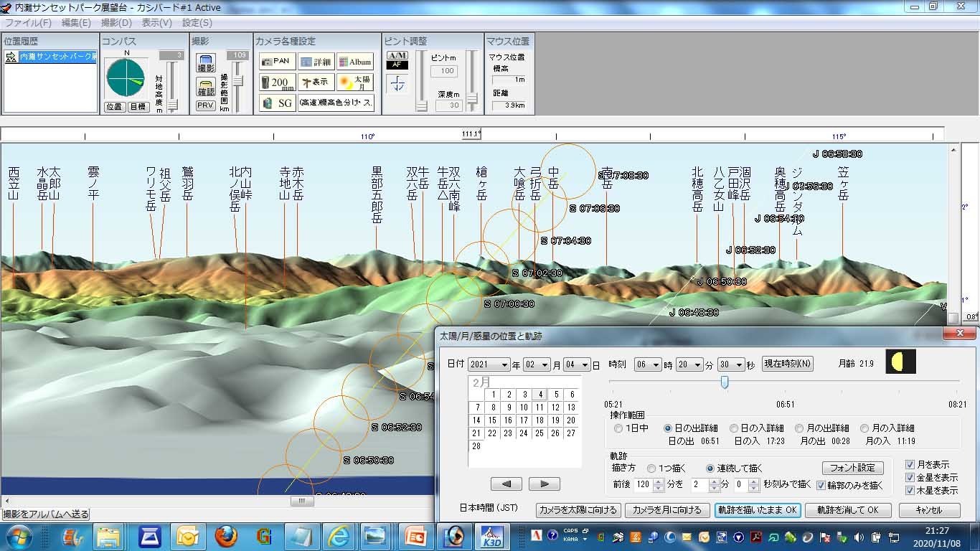
Task: Select day 28 in February calendar
Action: coord(476,446)
